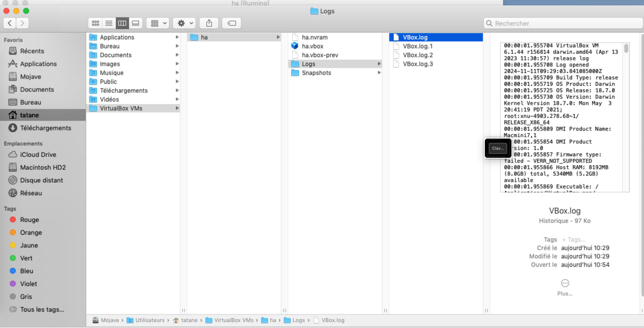Click Tous les tags… entry
The height and width of the screenshot is (328, 644).
(42, 309)
